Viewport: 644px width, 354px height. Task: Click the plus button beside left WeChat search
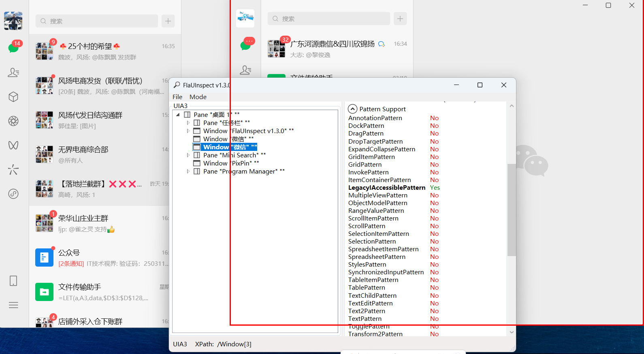tap(168, 21)
